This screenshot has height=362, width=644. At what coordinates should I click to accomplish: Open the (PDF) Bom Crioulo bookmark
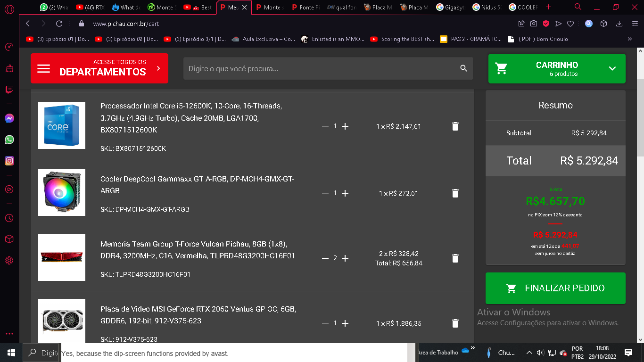coord(538,39)
